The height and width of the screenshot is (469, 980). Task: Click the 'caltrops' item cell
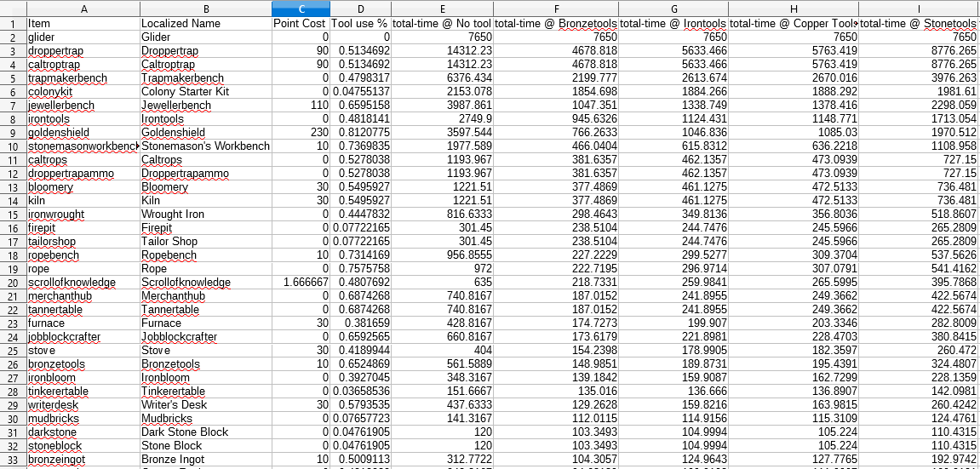coord(83,160)
